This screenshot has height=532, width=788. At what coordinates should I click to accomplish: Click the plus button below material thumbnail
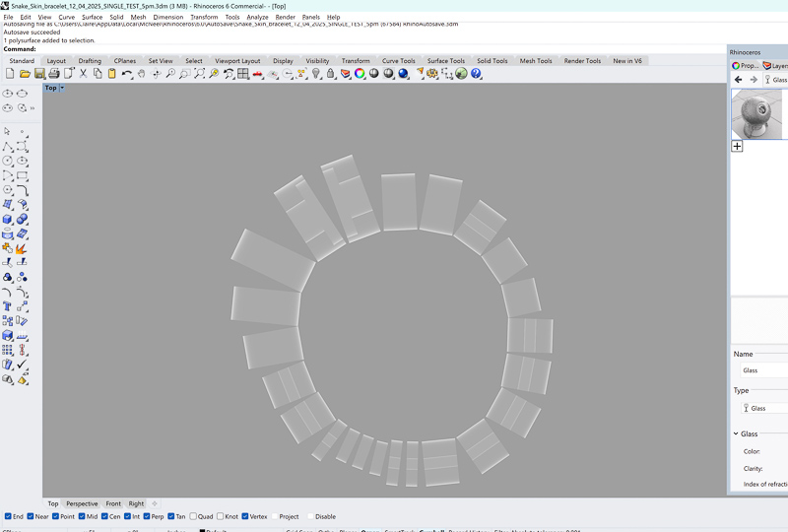click(x=737, y=146)
